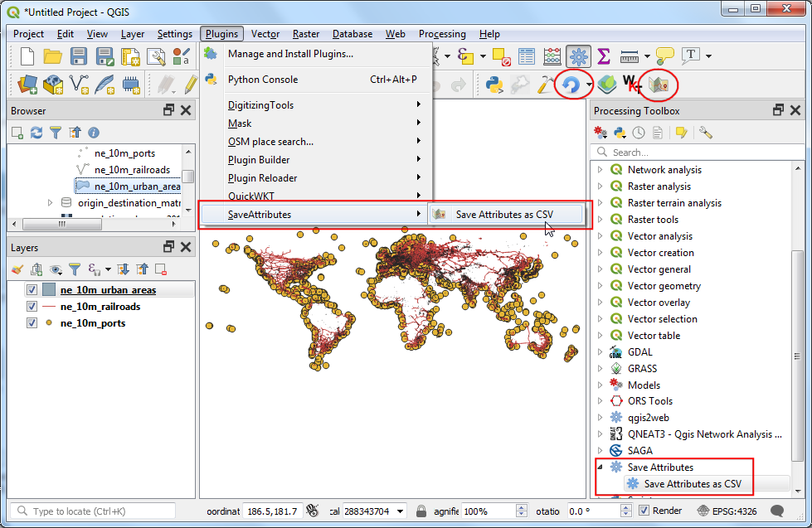Uncheck the ne_10m_railroads layer visibility

[32, 307]
